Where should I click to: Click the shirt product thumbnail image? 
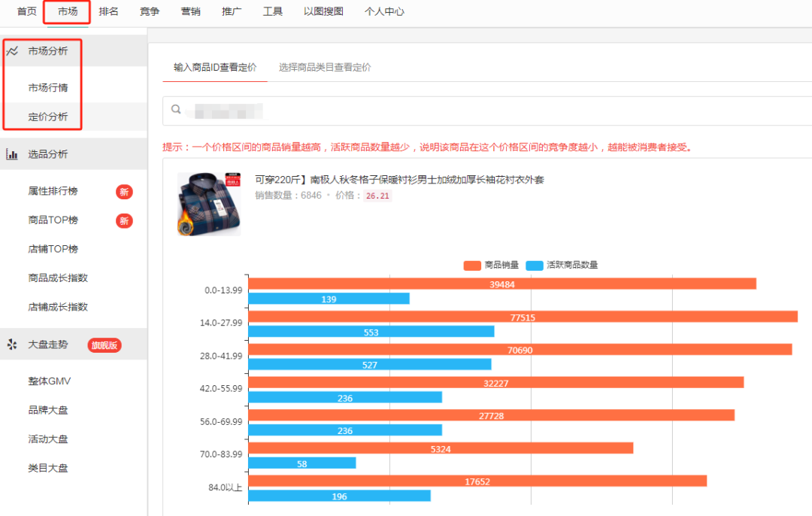[208, 203]
